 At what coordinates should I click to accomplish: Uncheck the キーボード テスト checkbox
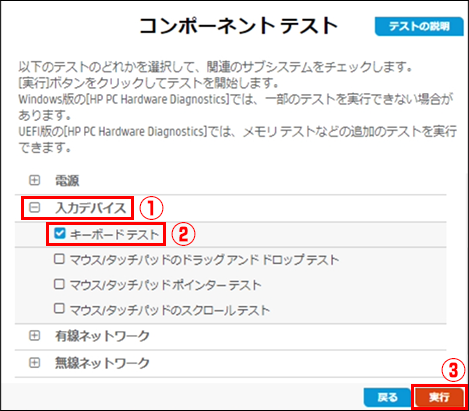(x=60, y=233)
